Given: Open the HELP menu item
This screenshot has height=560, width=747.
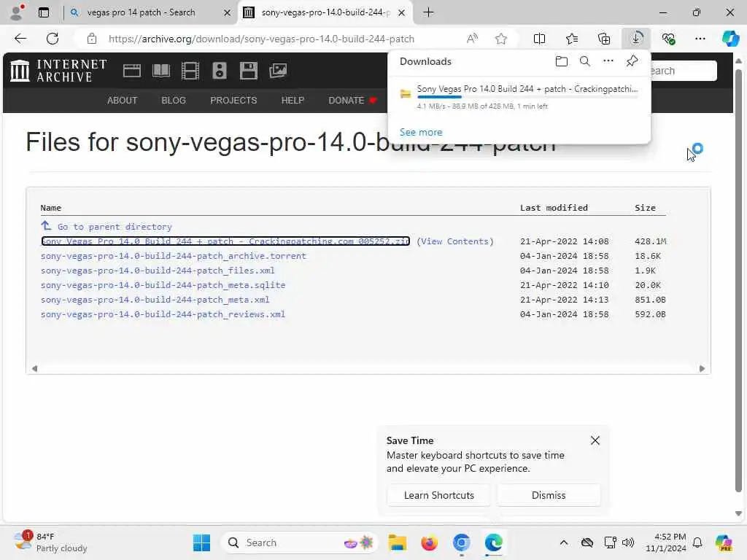Looking at the screenshot, I should [293, 101].
